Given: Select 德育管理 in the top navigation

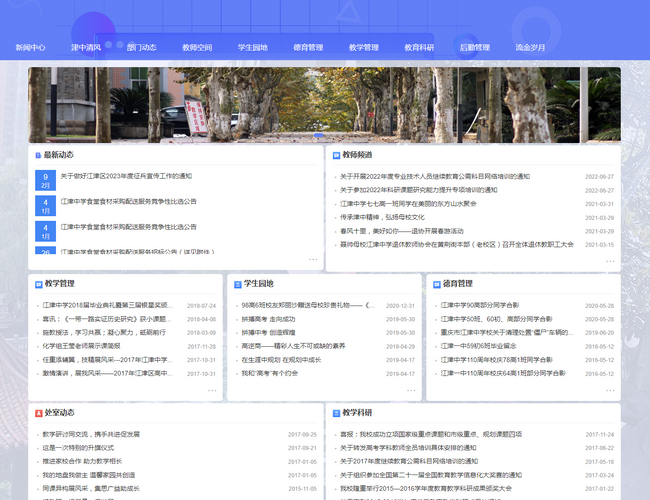Looking at the screenshot, I should click(308, 48).
